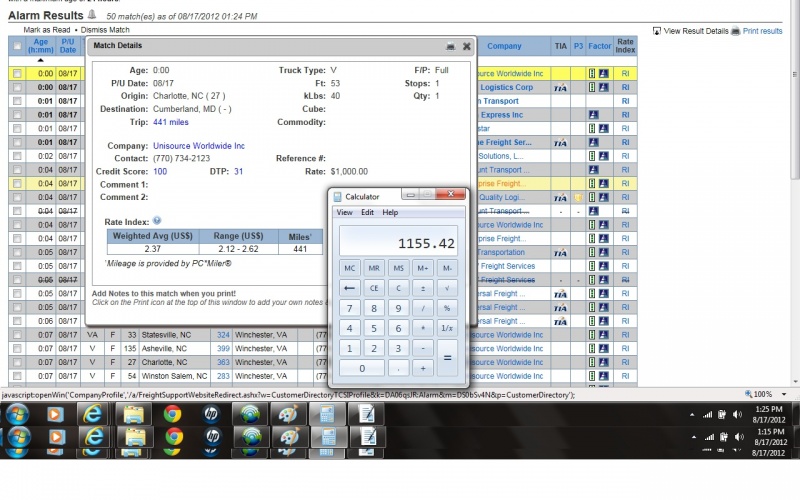Click the blue factor icon in Express Inc row

593,115
